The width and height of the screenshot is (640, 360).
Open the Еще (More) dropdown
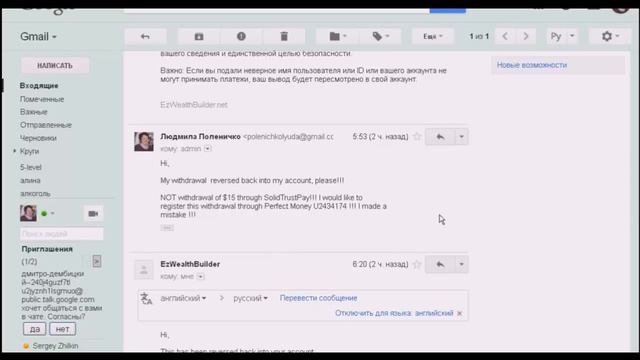pos(433,36)
